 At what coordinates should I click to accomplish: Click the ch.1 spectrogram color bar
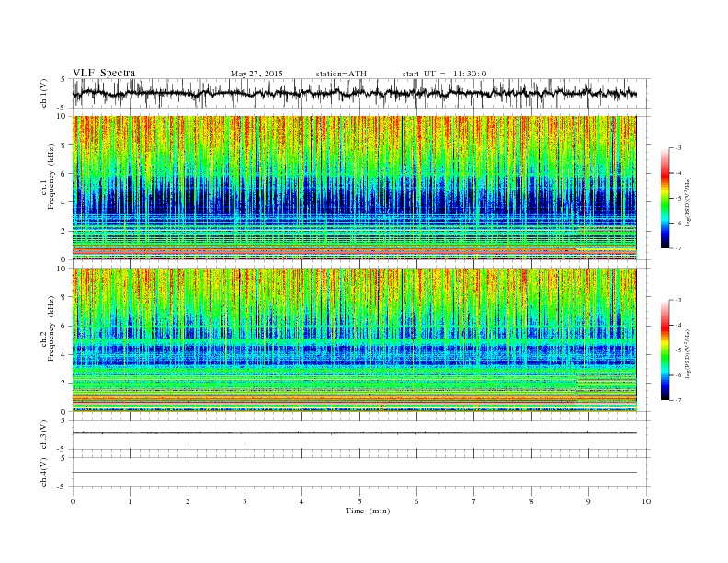pyautogui.click(x=665, y=199)
